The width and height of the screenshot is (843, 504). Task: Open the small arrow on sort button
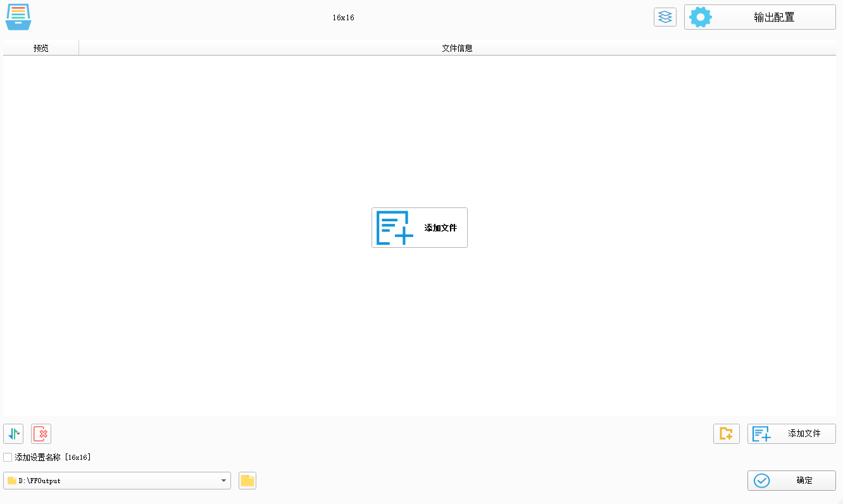pyautogui.click(x=18, y=434)
